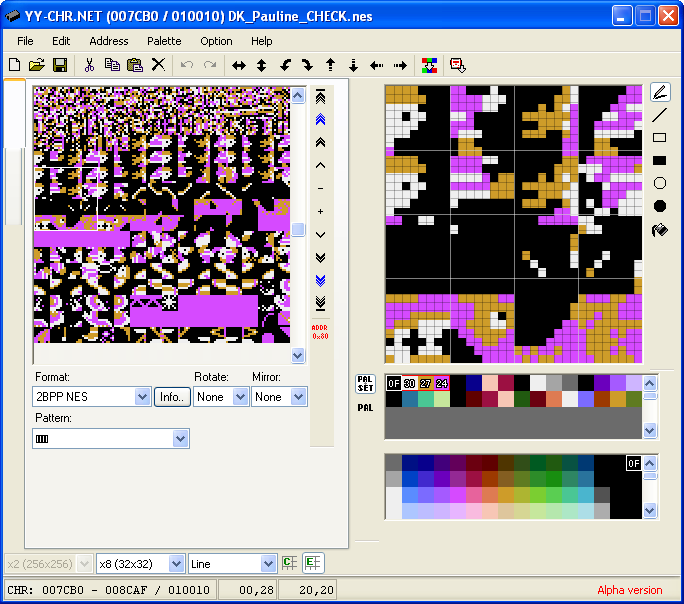
Task: Click NES color table scroll-down arrow
Action: (x=650, y=510)
